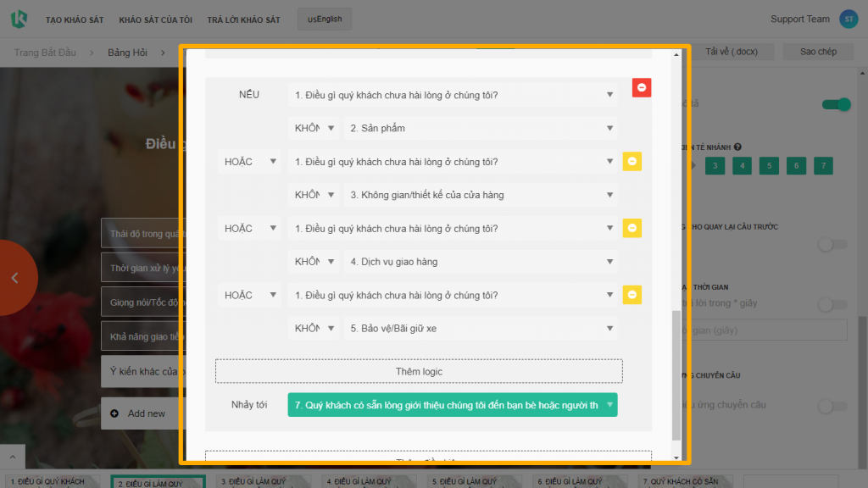The height and width of the screenshot is (488, 868).
Task: Click the modal vertical scrollbar thumb
Action: 676,375
